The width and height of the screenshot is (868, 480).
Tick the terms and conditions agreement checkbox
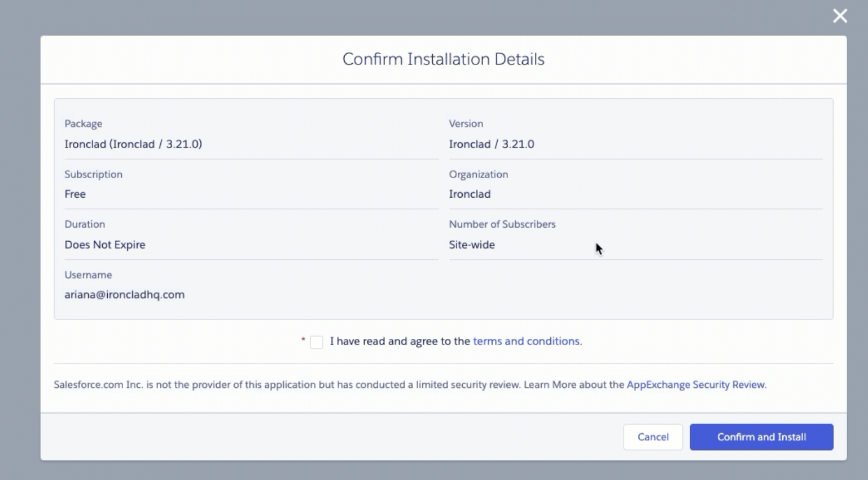(317, 342)
